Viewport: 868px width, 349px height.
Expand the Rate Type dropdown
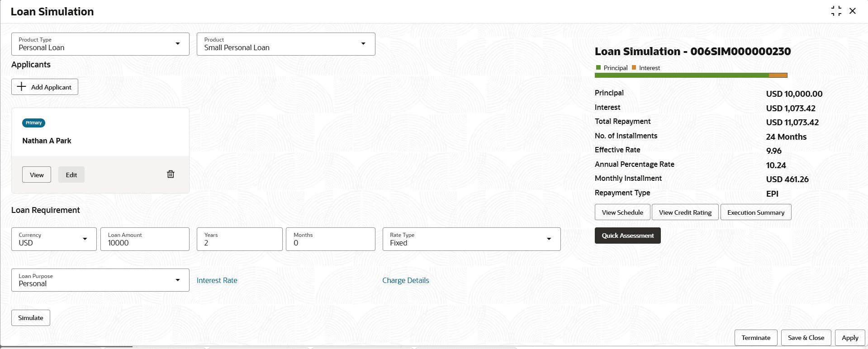[549, 239]
